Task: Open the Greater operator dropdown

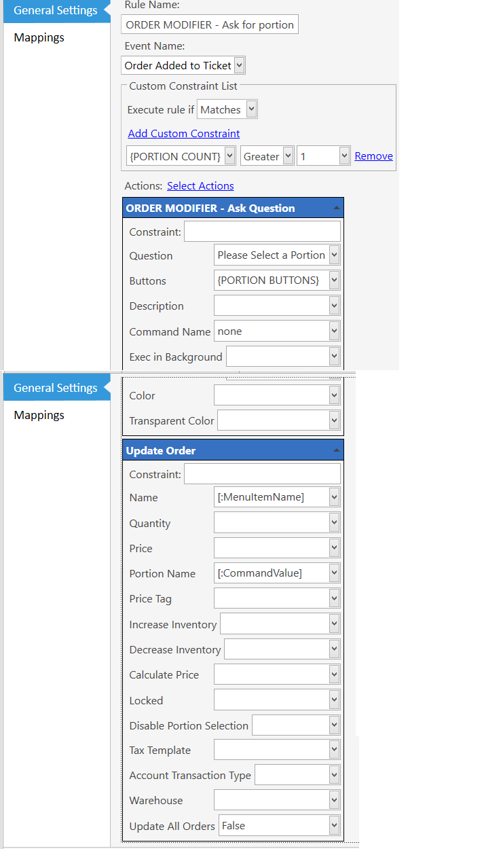Action: (x=288, y=156)
